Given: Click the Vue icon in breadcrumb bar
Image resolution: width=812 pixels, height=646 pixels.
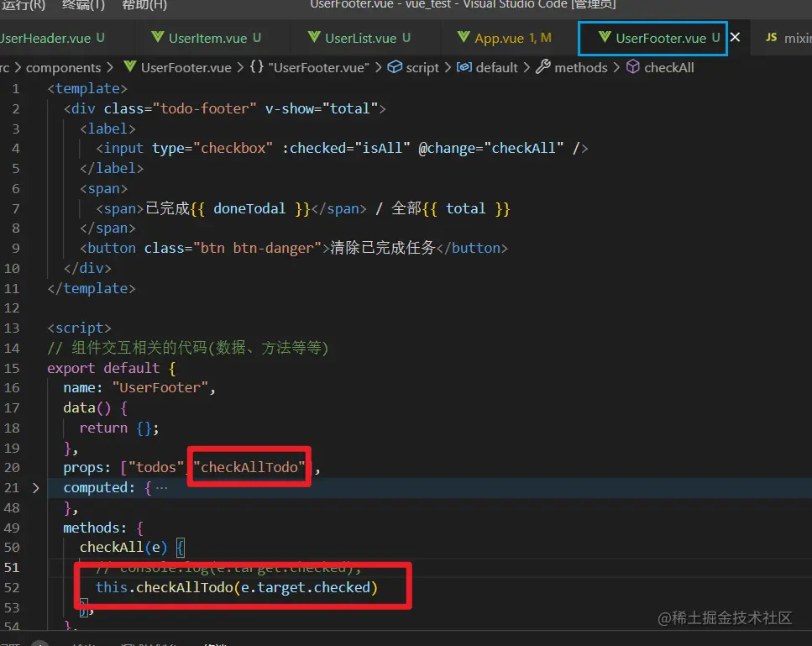Looking at the screenshot, I should [x=130, y=66].
